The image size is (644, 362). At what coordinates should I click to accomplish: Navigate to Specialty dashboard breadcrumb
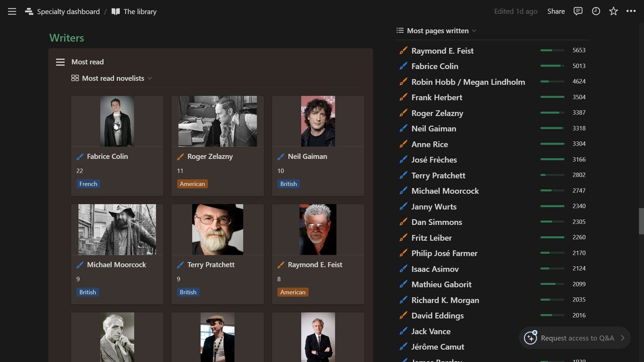(67, 11)
